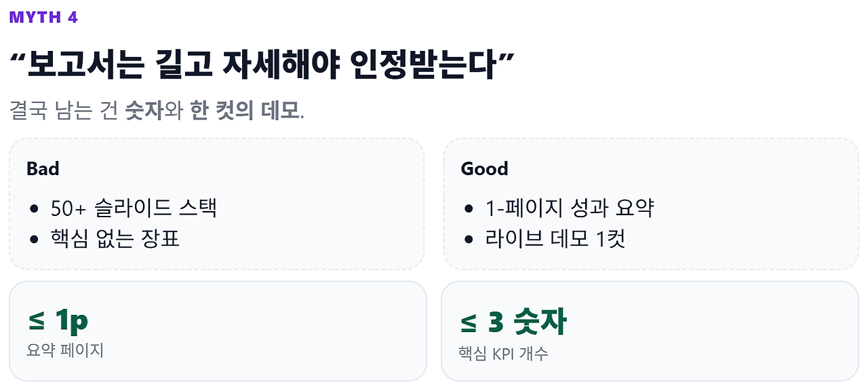Click the "라이브 데모 1컷" bullet text

[x=555, y=238]
